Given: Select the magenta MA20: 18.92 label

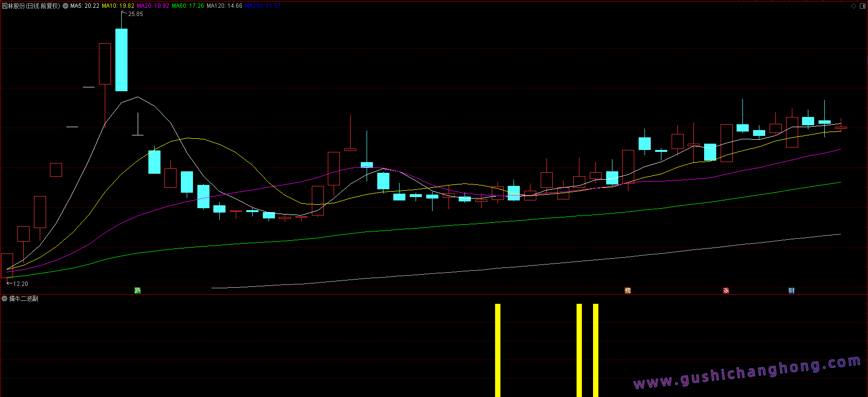Looking at the screenshot, I should pos(153,6).
